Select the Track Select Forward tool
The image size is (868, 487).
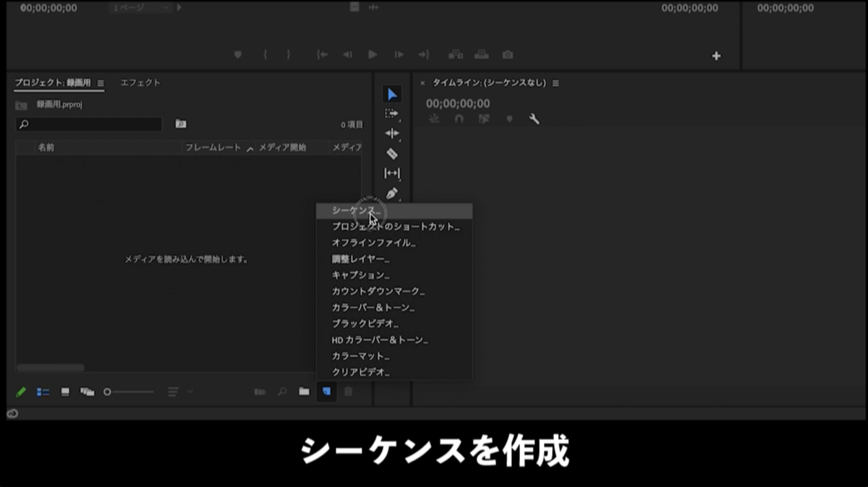click(x=391, y=114)
